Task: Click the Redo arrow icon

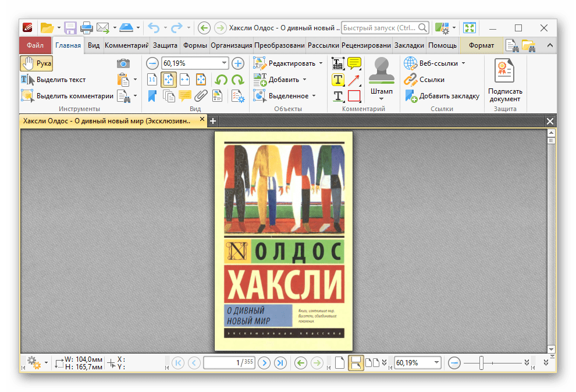Action: [x=177, y=28]
